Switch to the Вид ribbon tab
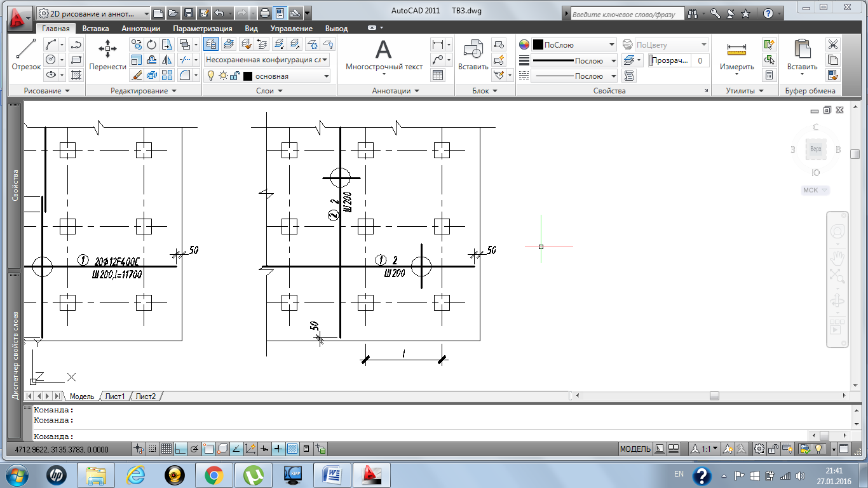Viewport: 868px width, 488px height. pyautogui.click(x=252, y=29)
